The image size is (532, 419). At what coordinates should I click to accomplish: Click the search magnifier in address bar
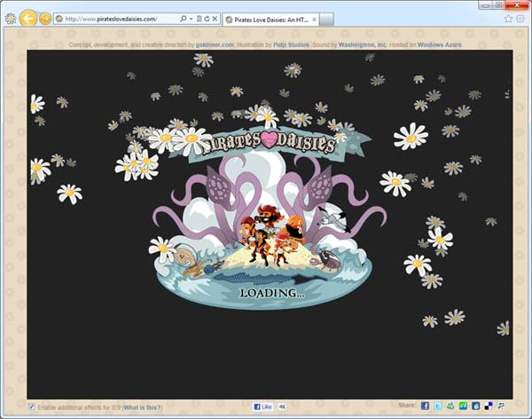(x=184, y=19)
